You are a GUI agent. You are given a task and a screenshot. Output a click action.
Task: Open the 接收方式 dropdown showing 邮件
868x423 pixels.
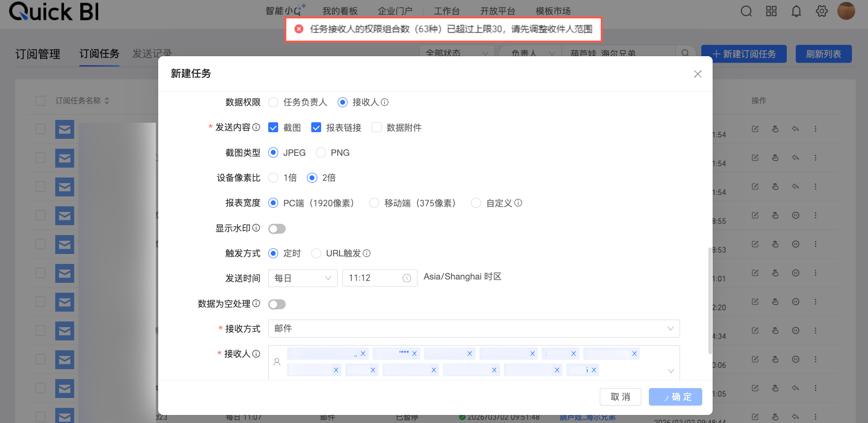474,329
